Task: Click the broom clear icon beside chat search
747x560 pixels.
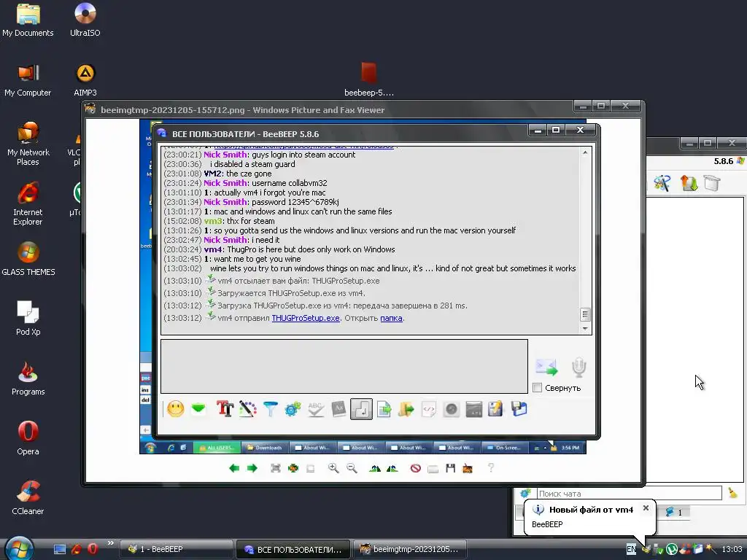Action: (x=732, y=494)
